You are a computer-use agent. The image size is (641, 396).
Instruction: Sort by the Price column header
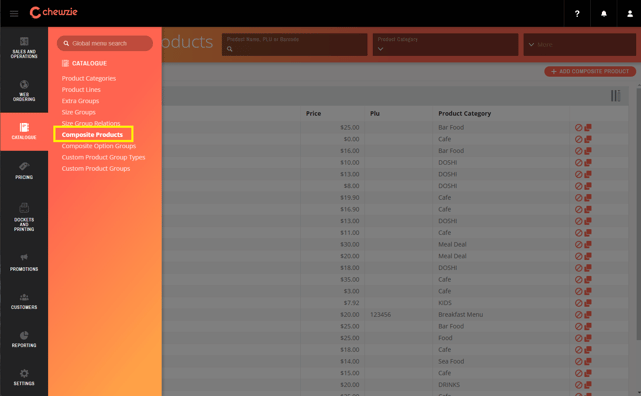click(313, 114)
